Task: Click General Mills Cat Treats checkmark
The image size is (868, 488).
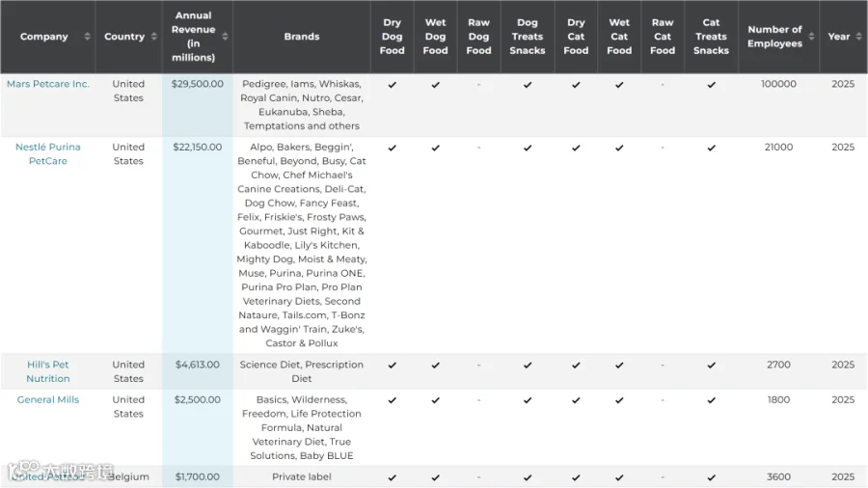Action: [712, 400]
